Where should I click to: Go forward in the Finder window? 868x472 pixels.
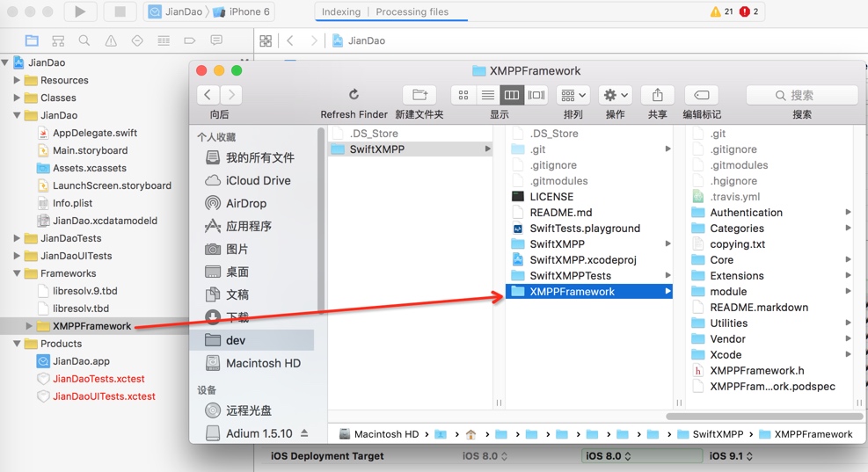click(231, 95)
